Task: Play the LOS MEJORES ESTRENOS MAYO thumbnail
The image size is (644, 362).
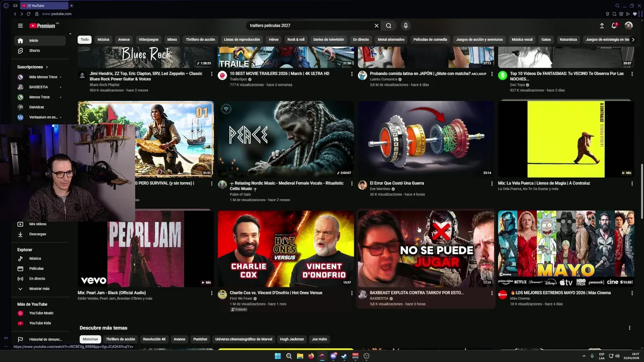Action: [566, 249]
